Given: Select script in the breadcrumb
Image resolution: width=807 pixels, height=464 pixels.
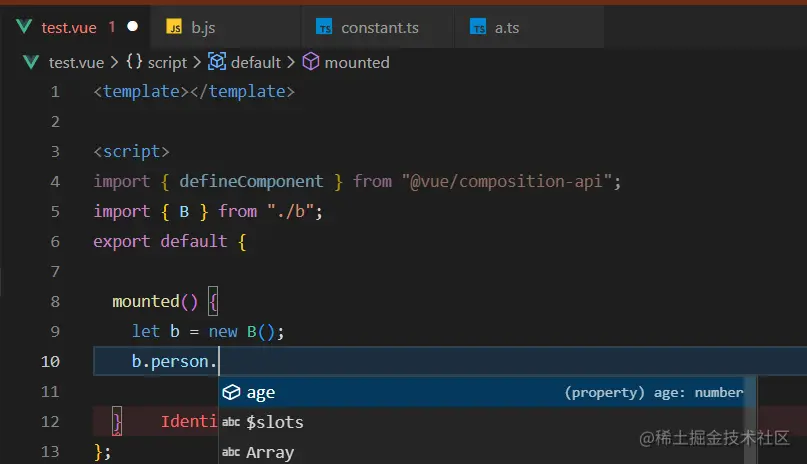Looking at the screenshot, I should click(167, 63).
